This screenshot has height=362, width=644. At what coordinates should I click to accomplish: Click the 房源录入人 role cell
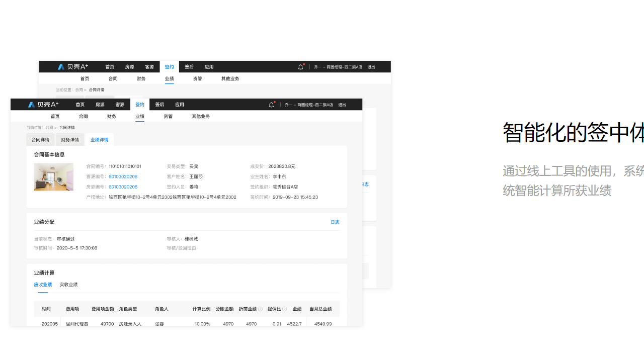coord(130,324)
